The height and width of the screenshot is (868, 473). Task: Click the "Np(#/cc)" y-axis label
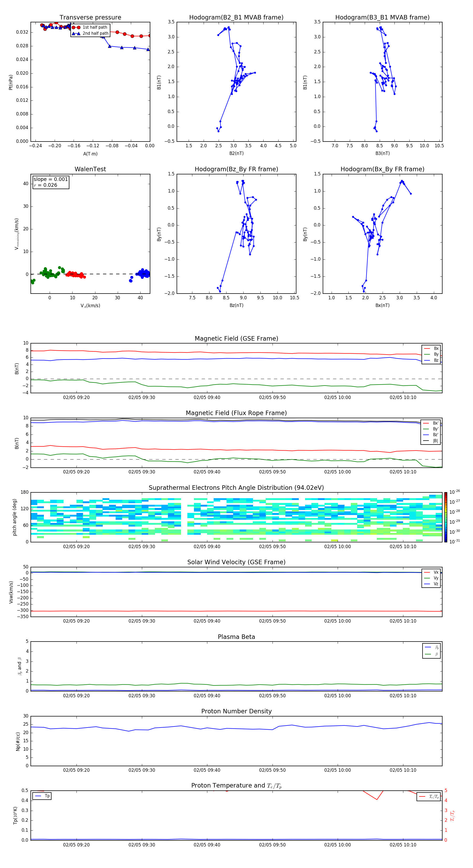[18, 741]
